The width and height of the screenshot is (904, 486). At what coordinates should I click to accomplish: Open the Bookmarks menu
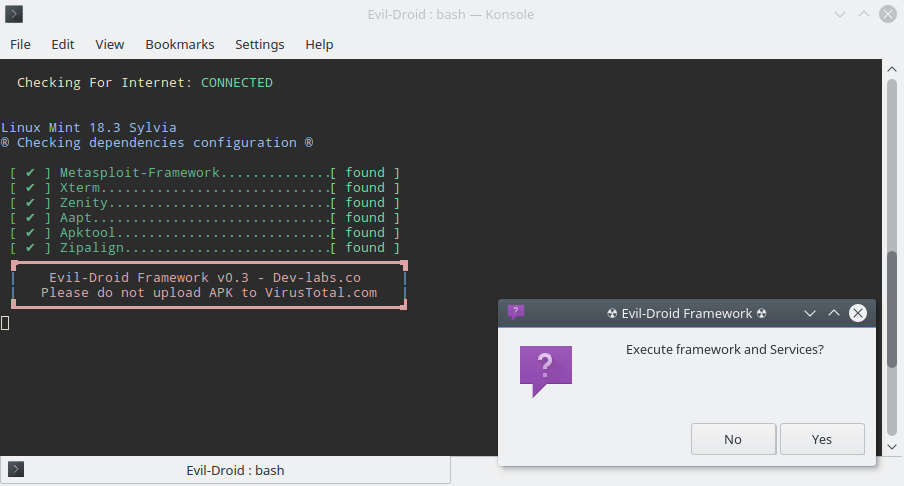pyautogui.click(x=180, y=44)
